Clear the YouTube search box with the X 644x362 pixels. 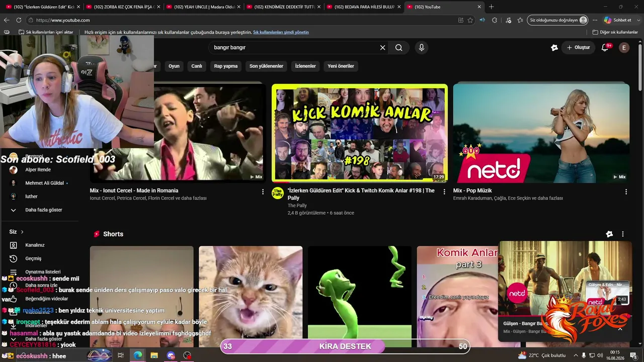[382, 48]
